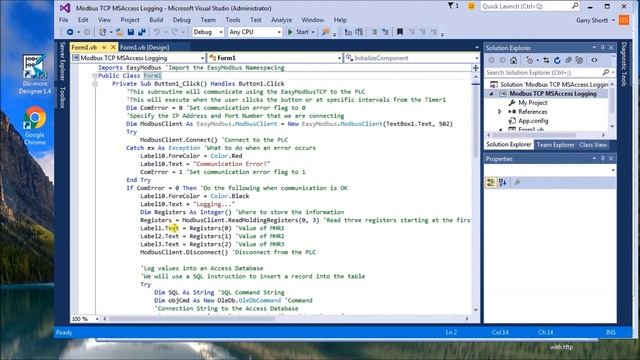
Task: Toggle Alphabetical sort in Properties panel
Action: pos(502,182)
